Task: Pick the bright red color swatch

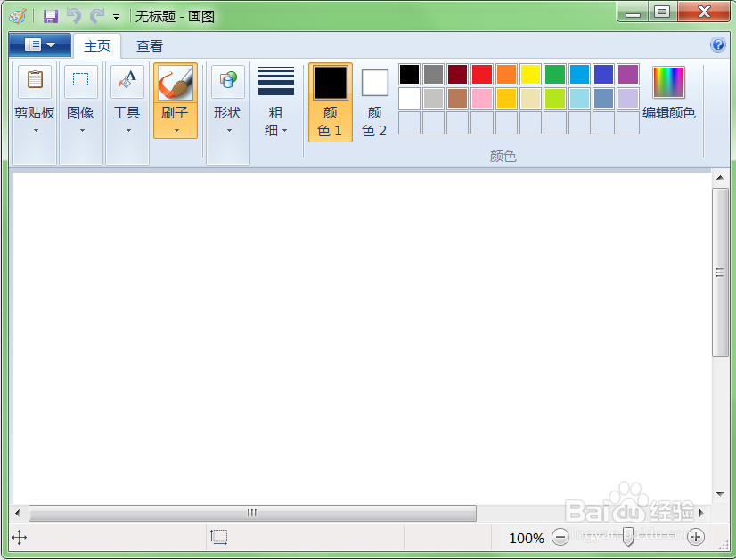Action: point(482,75)
